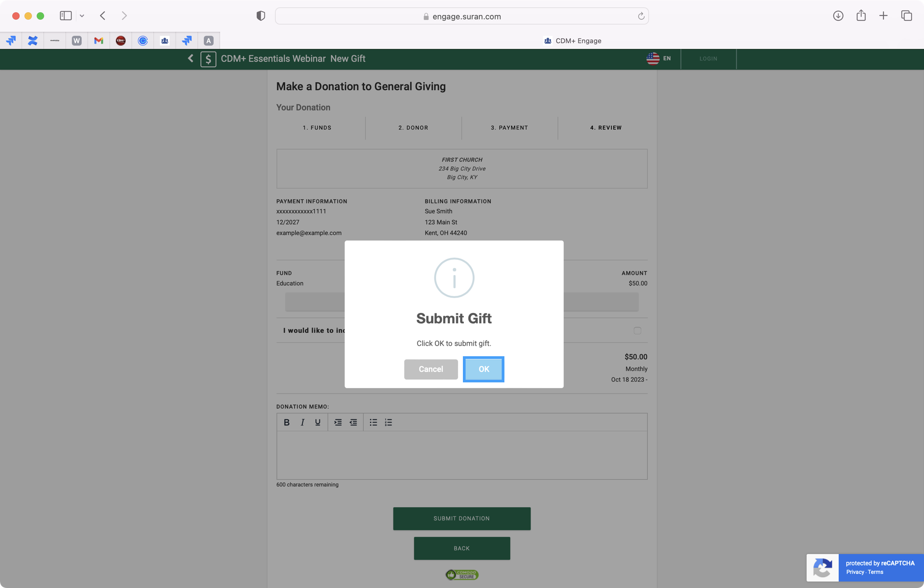Screen dimensions: 924x588
Task: Open the EN language selector
Action: click(659, 59)
